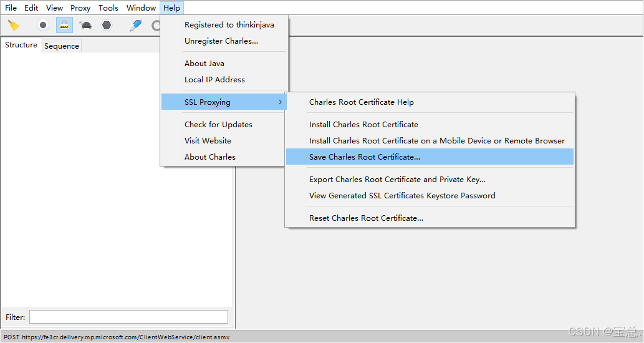Open the Tools menu
The image size is (644, 343).
[108, 8]
